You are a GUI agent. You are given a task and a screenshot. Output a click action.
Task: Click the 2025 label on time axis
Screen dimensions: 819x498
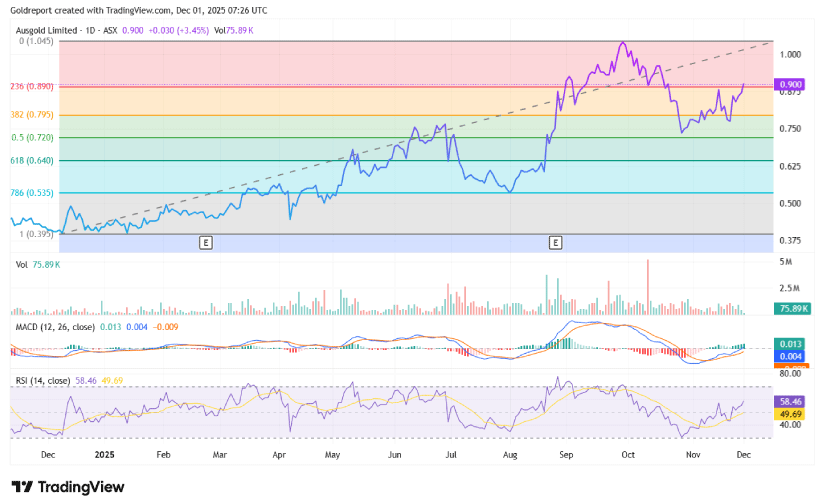104,453
